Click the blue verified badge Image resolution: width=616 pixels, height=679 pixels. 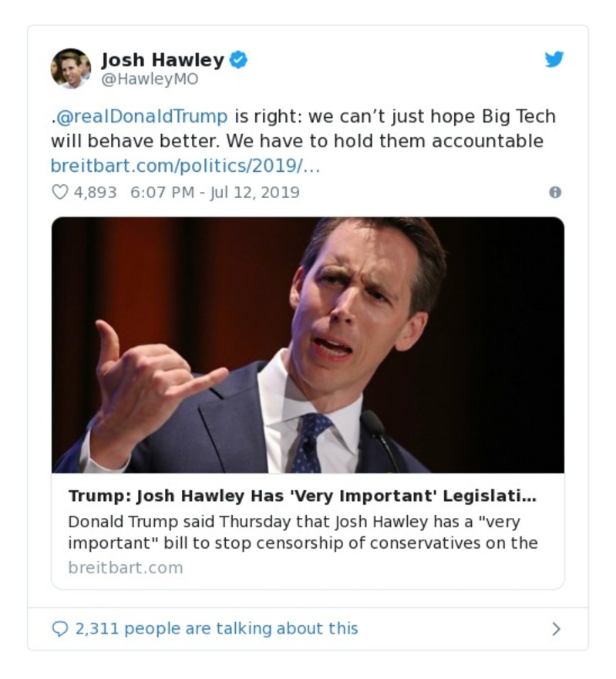tap(238, 59)
